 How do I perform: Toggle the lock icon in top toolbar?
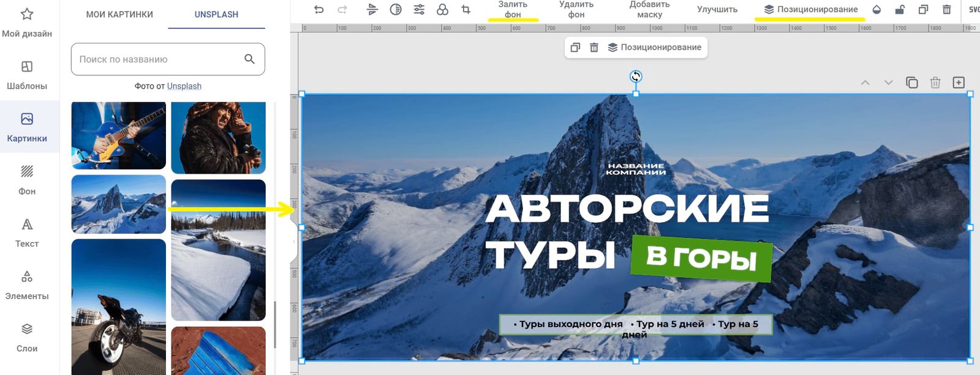click(900, 9)
